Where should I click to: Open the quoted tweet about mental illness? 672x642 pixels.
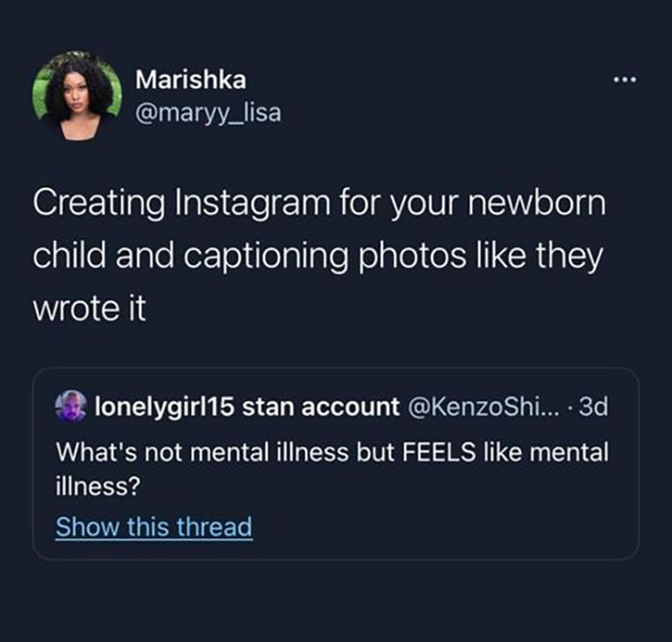(336, 464)
